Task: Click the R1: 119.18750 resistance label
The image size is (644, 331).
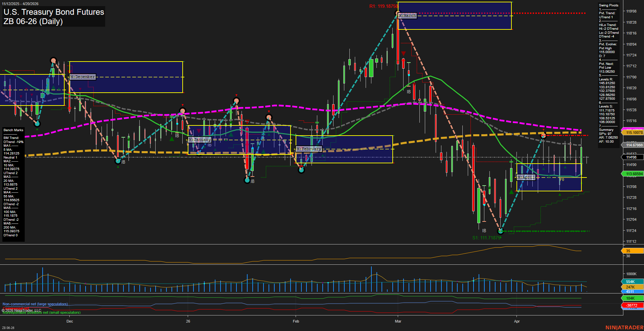Action: (383, 6)
